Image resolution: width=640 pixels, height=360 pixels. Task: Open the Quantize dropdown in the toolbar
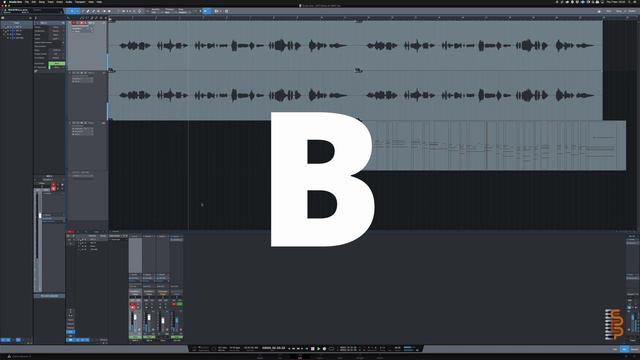156,11
